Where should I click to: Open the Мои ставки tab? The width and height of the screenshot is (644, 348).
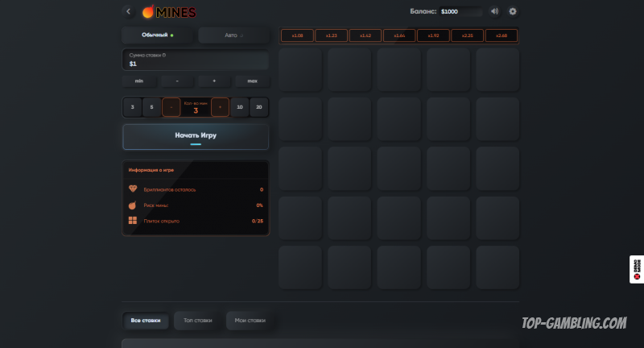tap(249, 321)
